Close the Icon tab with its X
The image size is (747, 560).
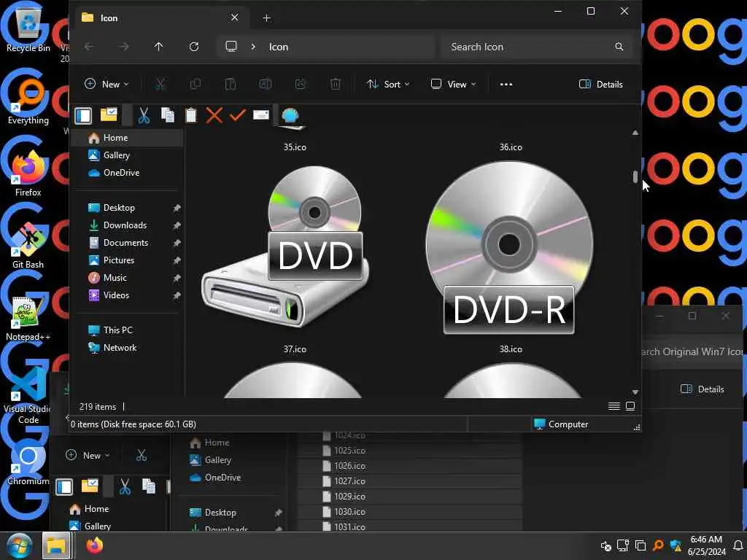point(234,17)
